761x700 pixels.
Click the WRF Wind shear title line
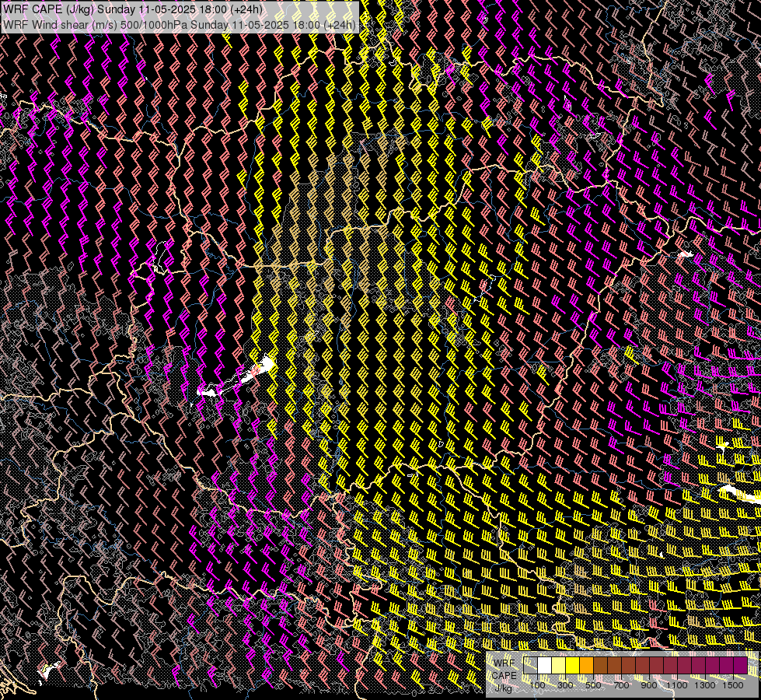coord(179,24)
